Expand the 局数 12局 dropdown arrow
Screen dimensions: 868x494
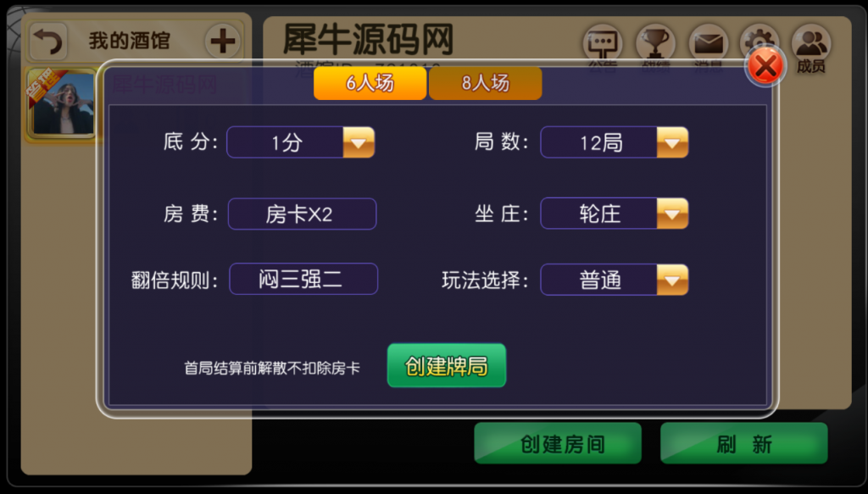tap(672, 142)
